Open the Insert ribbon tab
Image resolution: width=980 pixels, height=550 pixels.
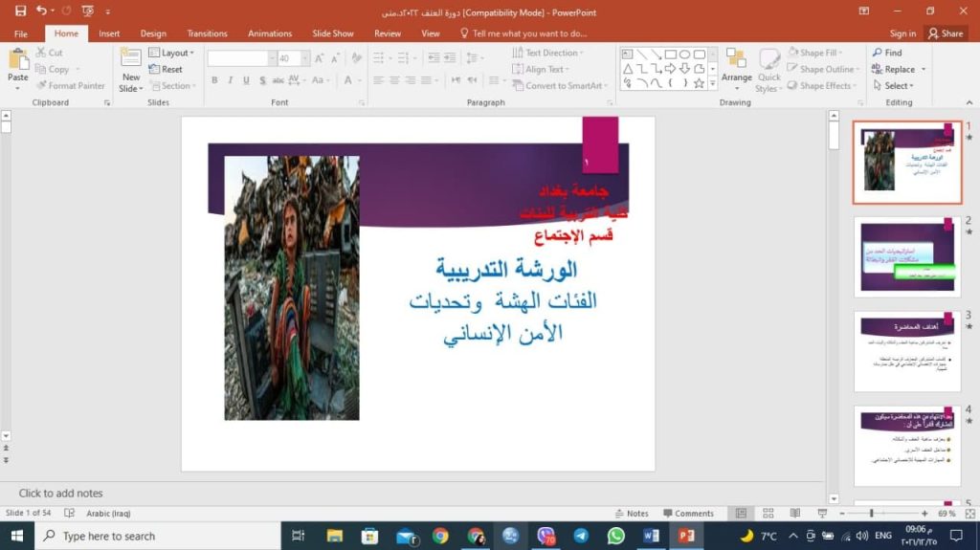click(x=109, y=33)
